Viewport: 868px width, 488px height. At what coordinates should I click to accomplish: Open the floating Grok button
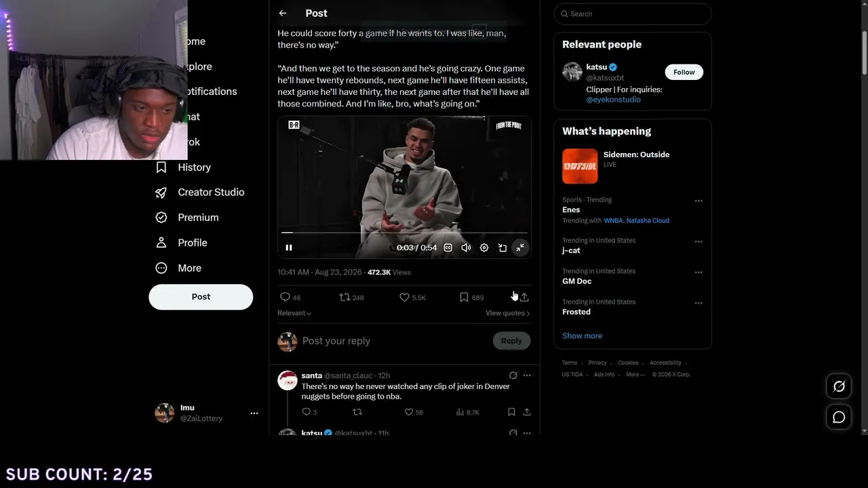point(839,387)
